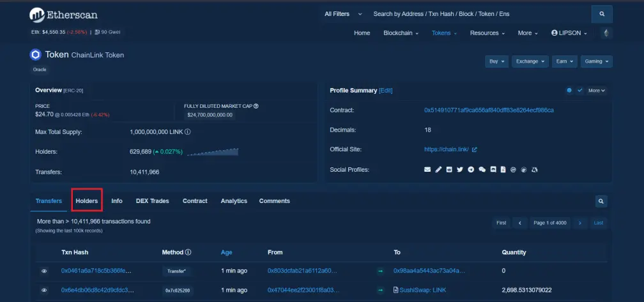
Task: Open the WeChat social profile icon
Action: pos(482,169)
